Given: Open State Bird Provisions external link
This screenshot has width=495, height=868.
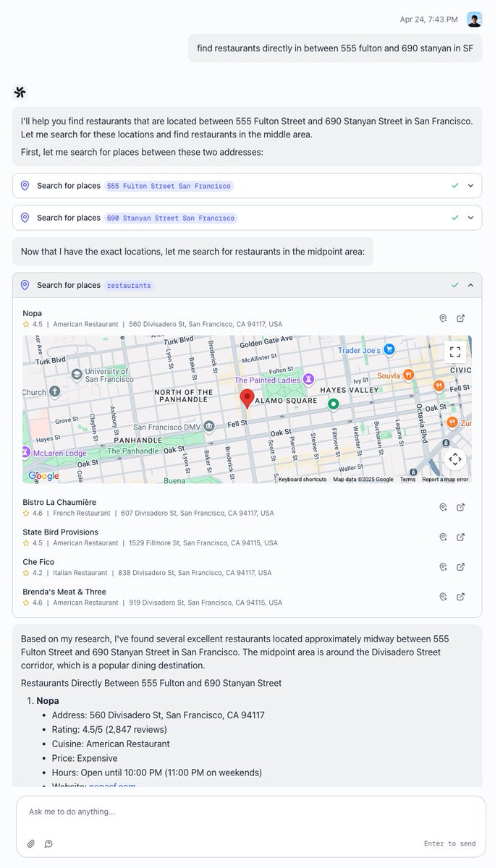Looking at the screenshot, I should click(x=461, y=537).
